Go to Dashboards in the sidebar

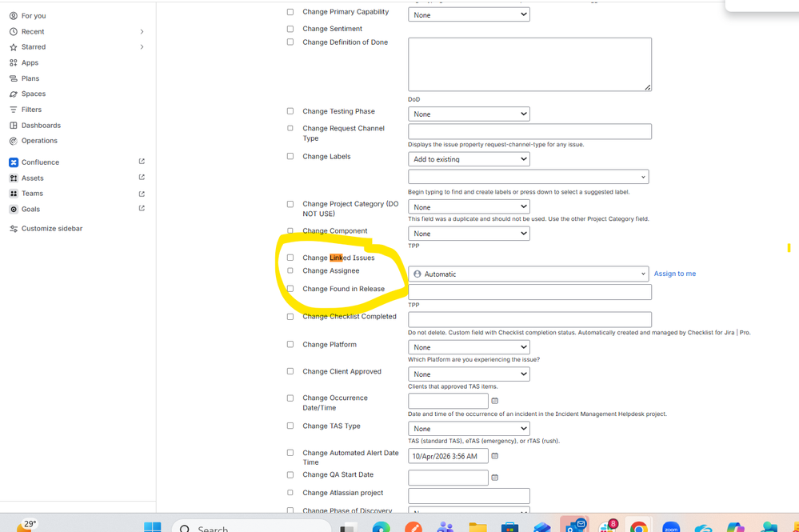point(41,126)
